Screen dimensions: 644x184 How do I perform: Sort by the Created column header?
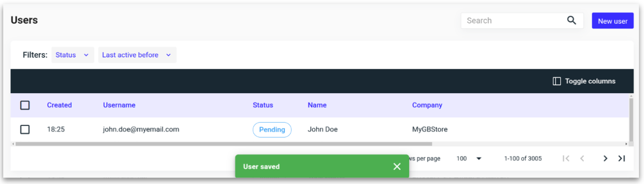(59, 105)
